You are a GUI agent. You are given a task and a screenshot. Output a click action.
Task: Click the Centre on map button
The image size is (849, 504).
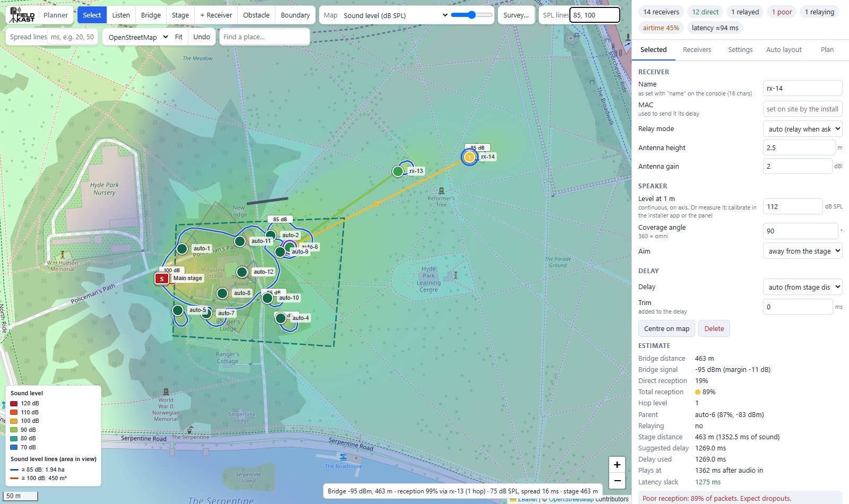[666, 328]
